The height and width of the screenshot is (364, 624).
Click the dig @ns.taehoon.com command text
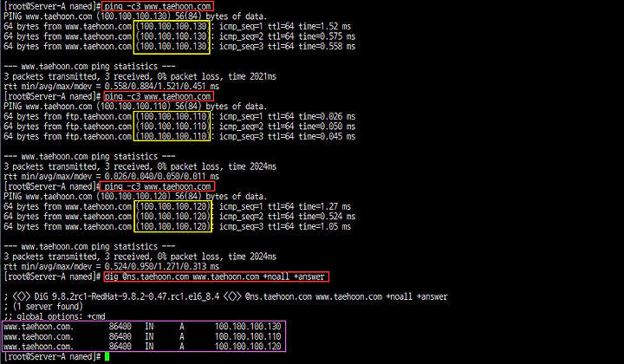point(215,276)
